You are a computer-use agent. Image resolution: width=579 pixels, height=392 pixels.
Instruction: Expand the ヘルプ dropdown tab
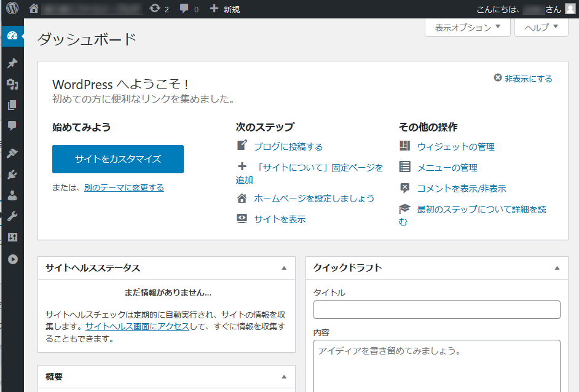[541, 28]
